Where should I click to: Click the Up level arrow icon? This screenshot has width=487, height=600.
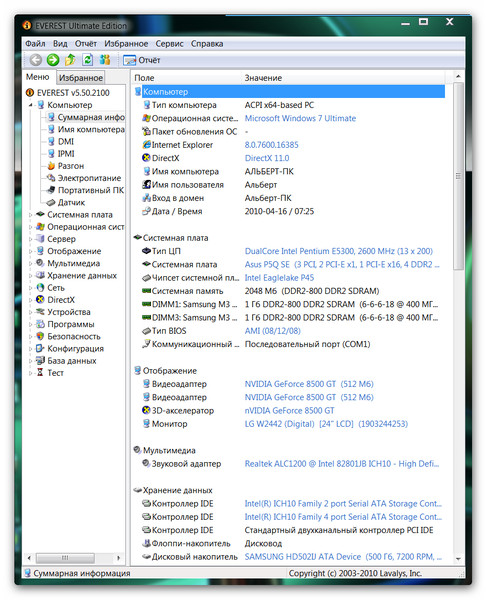[x=70, y=60]
